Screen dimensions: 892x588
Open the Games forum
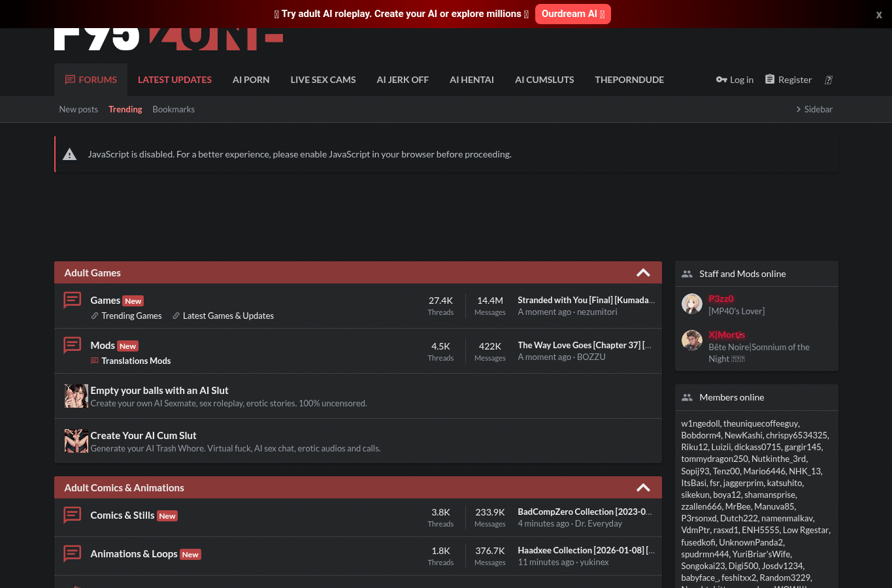click(x=105, y=300)
